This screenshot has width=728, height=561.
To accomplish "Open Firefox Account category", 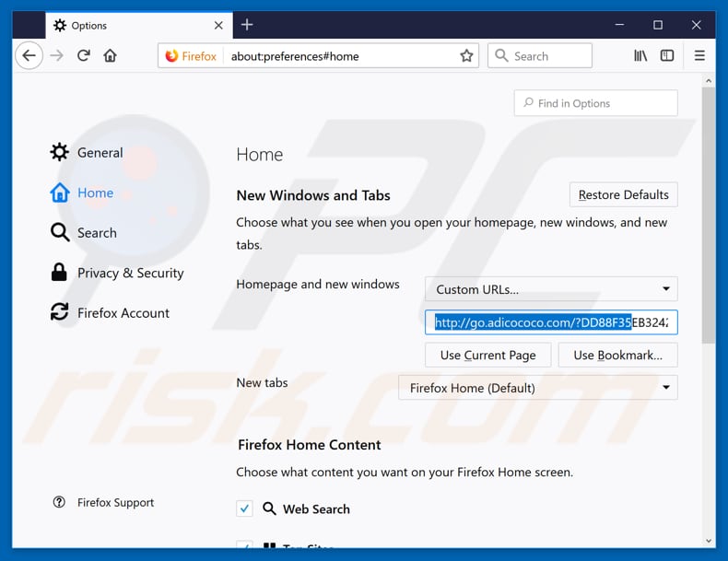I will coord(110,313).
